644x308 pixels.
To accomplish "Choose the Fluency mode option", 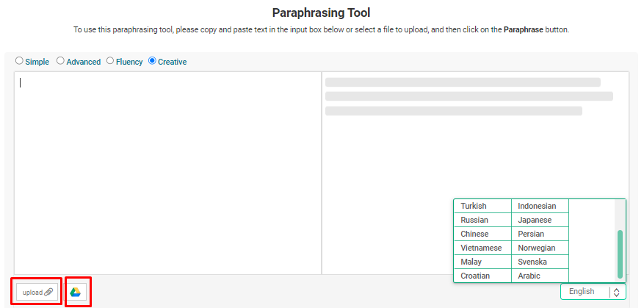I will (110, 62).
